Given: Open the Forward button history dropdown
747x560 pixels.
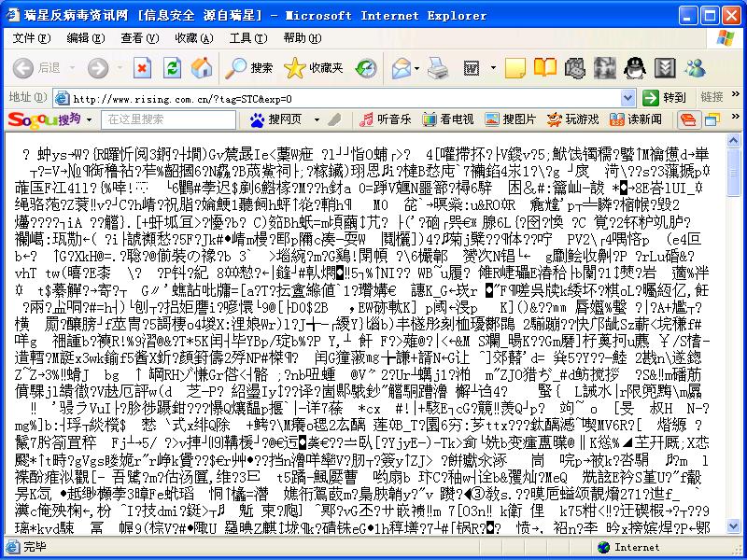Looking at the screenshot, I should point(120,68).
